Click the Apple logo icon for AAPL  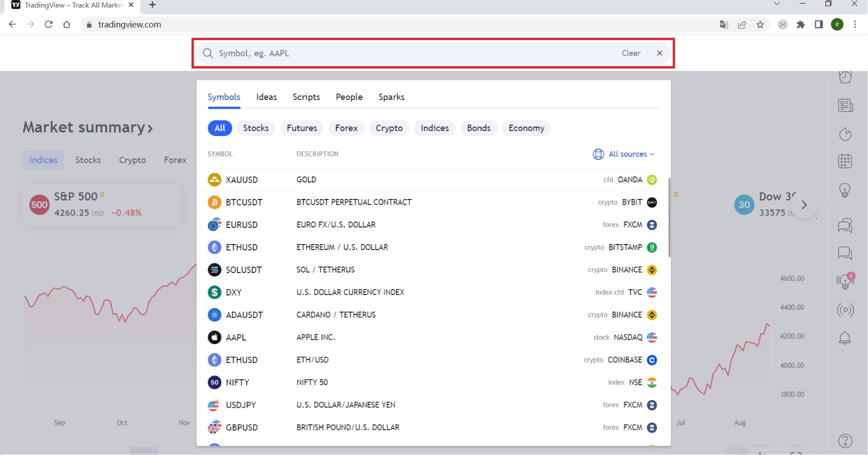(x=214, y=337)
